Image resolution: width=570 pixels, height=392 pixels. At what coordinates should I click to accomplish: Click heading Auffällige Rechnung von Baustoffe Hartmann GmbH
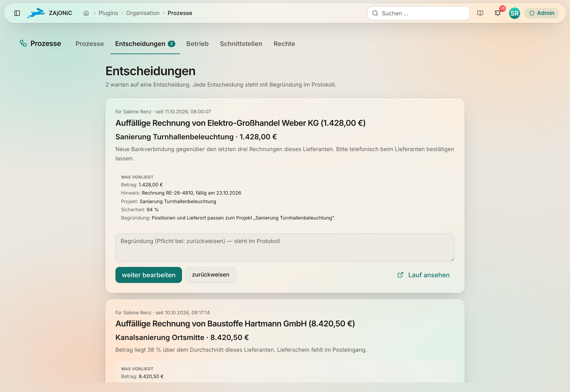click(x=235, y=323)
